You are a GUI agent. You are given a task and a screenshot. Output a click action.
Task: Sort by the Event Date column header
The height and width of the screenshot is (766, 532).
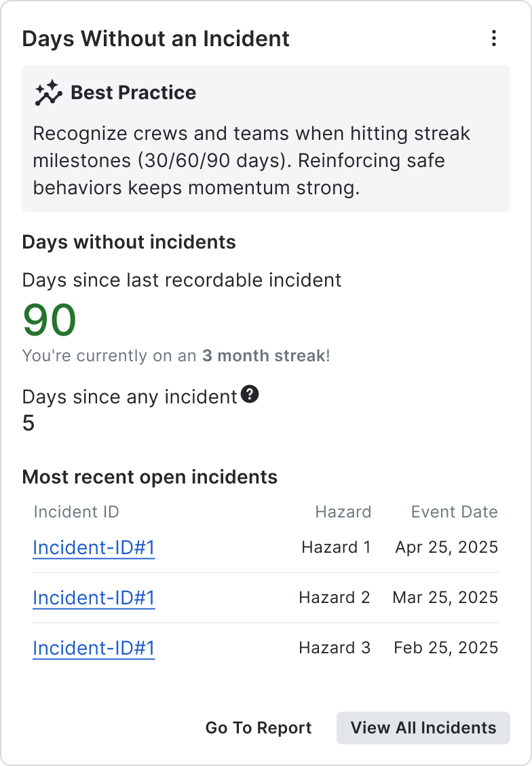454,511
